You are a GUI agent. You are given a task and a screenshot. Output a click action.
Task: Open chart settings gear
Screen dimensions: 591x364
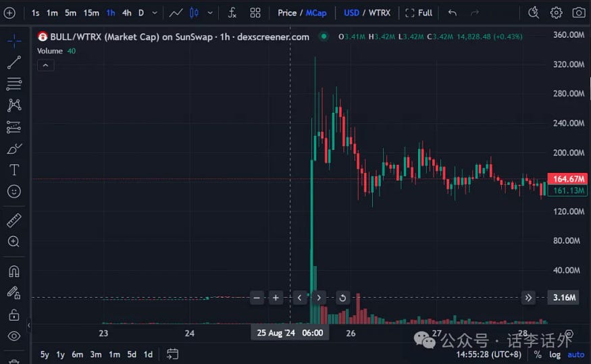(x=556, y=13)
